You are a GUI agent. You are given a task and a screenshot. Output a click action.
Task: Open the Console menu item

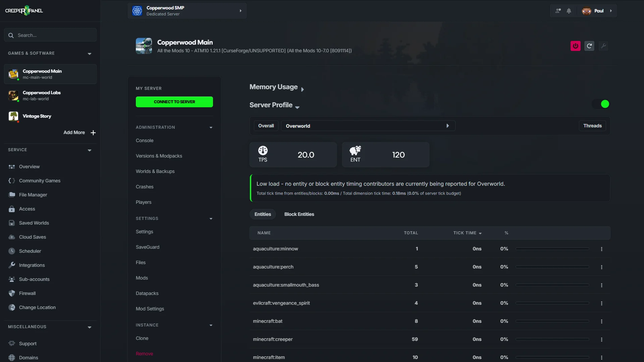[145, 140]
